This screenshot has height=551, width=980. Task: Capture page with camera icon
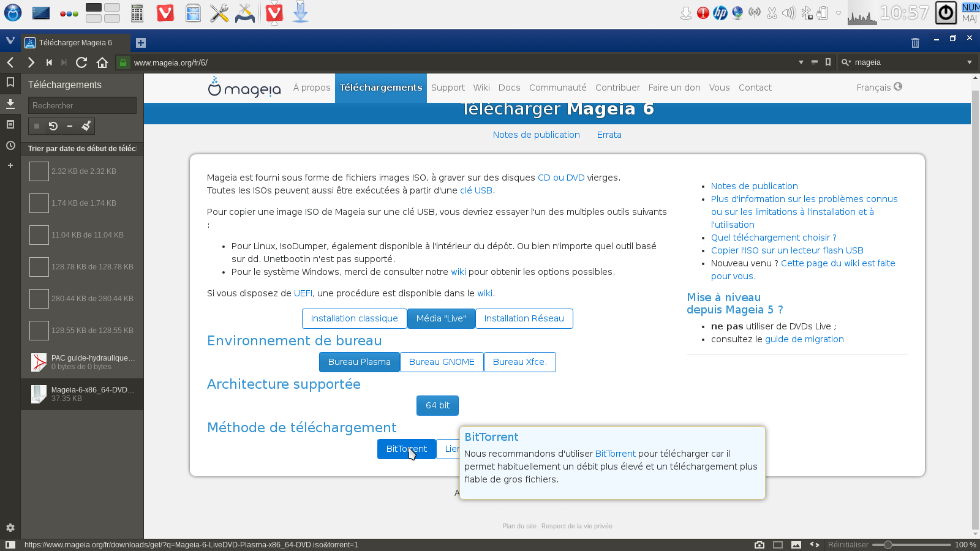pos(759,545)
